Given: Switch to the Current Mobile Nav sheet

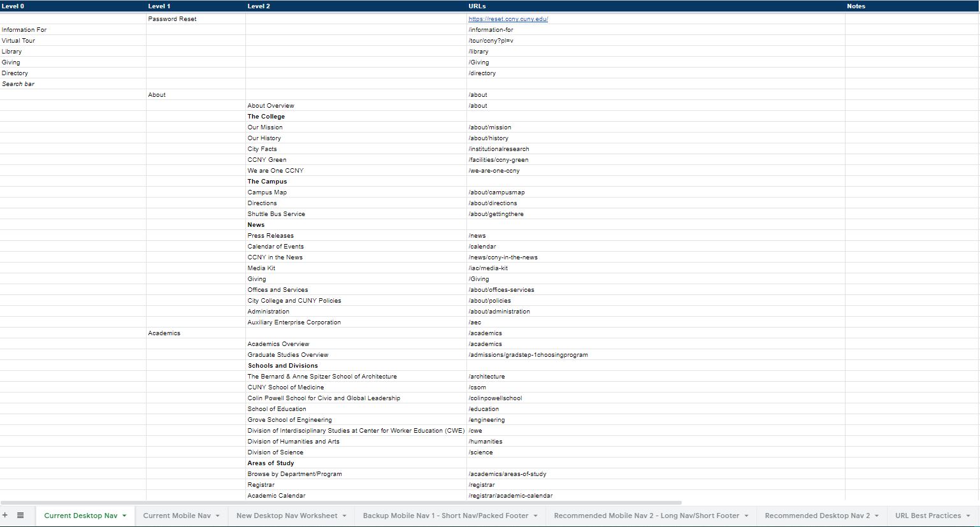Looking at the screenshot, I should 177,516.
